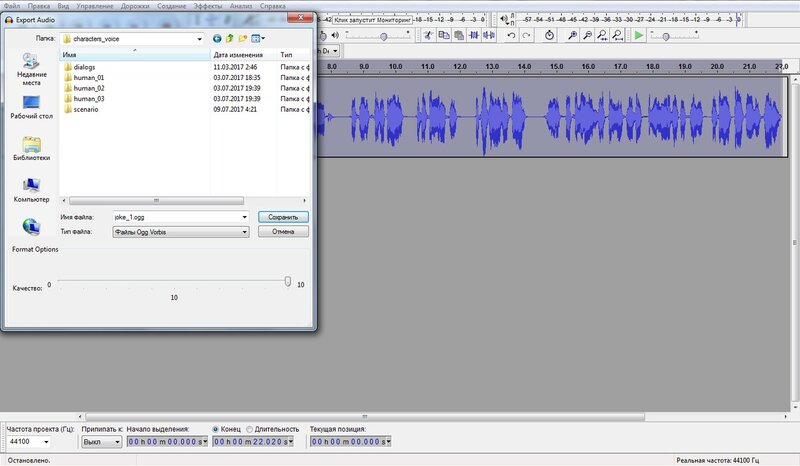
Task: Open Desktop (Рабочий стол) in the sidebar
Action: click(x=32, y=107)
